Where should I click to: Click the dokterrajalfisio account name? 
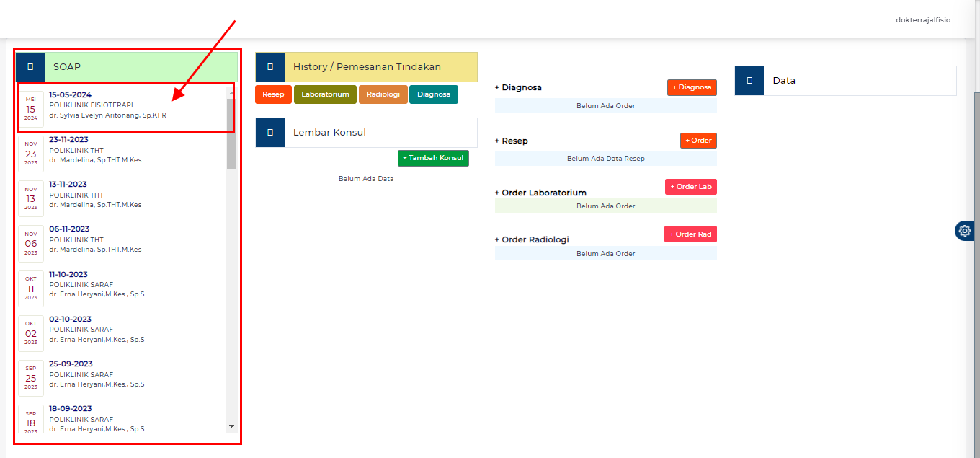[x=923, y=19]
